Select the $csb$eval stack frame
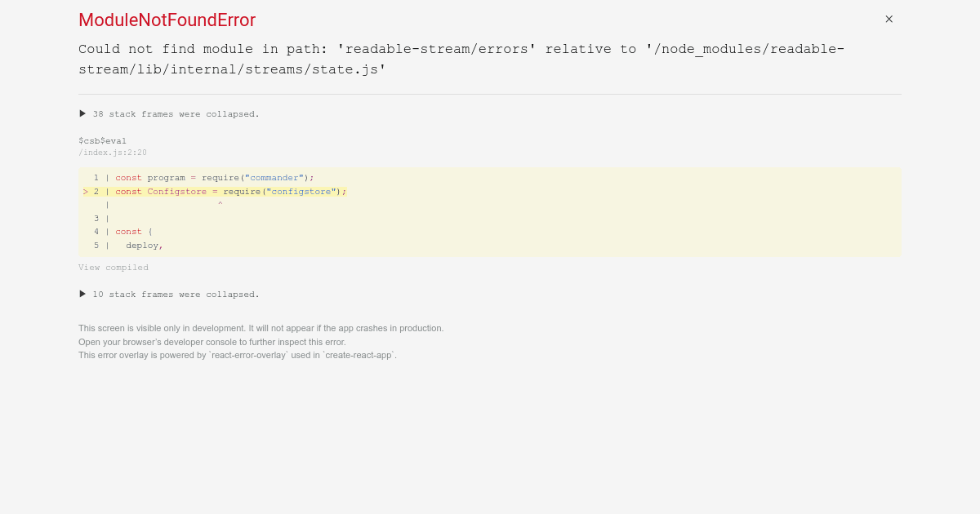Screen dimensions: 980x514 [x=102, y=140]
